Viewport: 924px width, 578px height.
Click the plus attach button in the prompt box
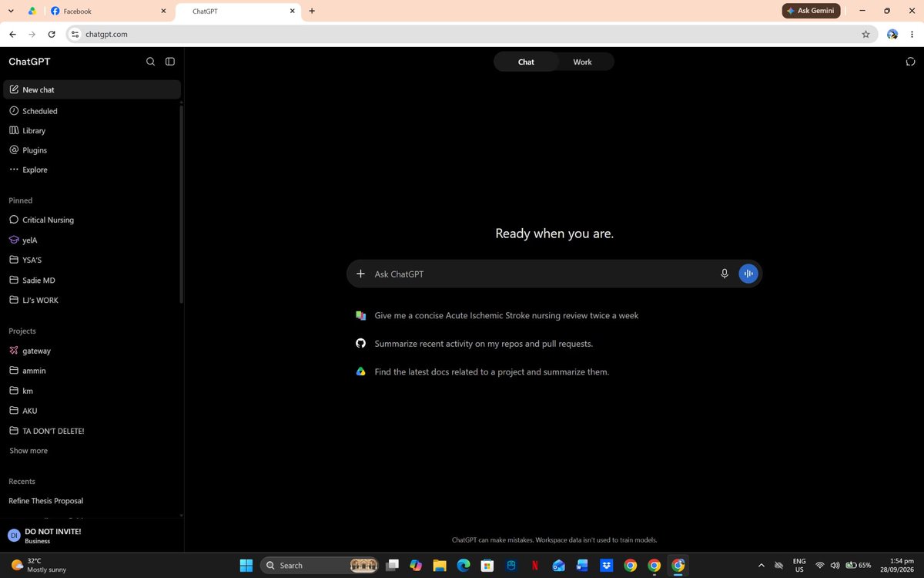click(360, 274)
